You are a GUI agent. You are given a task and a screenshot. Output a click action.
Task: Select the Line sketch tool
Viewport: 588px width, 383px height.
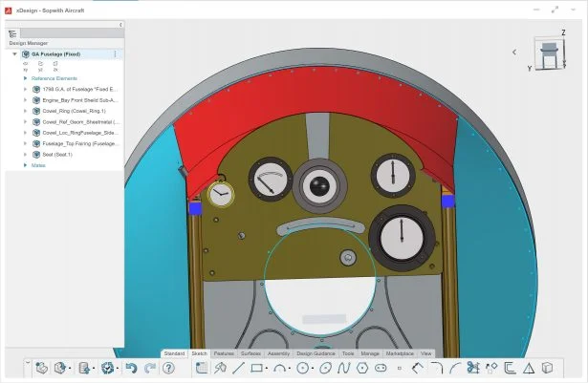238,368
